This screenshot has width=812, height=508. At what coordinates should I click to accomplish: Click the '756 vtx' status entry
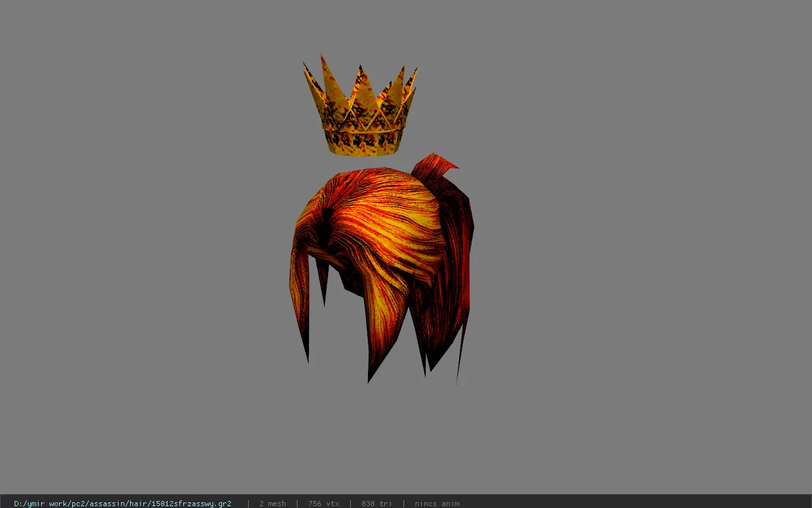point(324,504)
